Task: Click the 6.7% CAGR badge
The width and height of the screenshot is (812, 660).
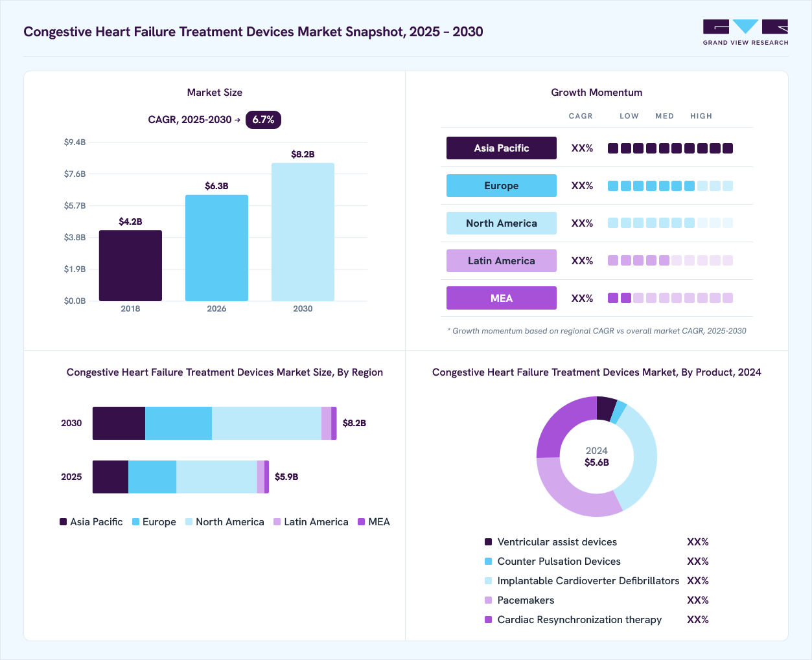Action: [263, 120]
